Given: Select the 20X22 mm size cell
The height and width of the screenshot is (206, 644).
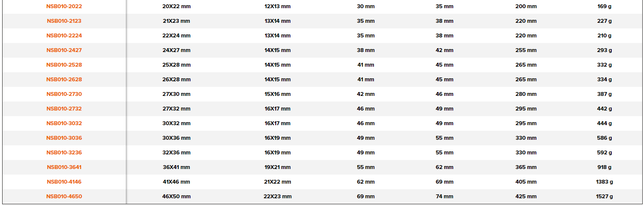Looking at the screenshot, I should [176, 6].
